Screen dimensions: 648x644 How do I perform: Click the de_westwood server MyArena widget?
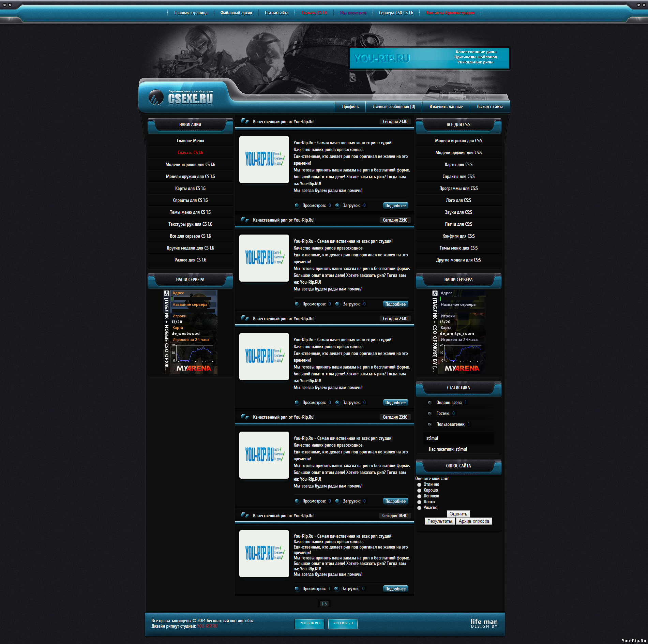tap(190, 332)
